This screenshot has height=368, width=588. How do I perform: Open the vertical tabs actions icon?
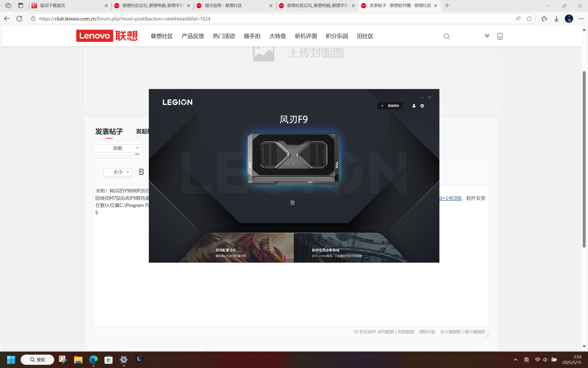(21, 6)
